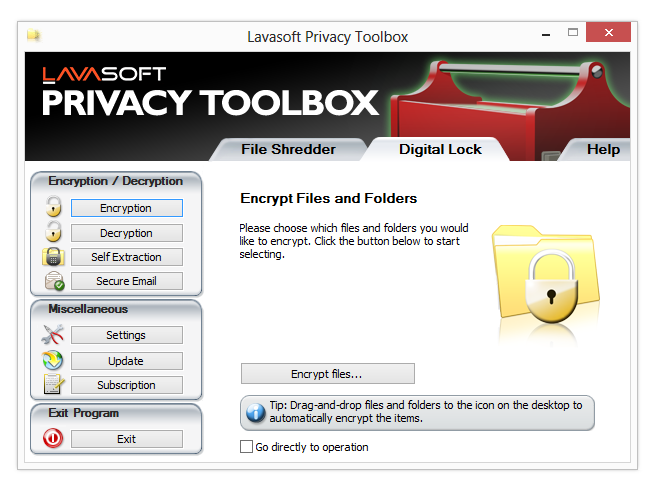Click the open padlock icon beside Encryption

point(53,208)
